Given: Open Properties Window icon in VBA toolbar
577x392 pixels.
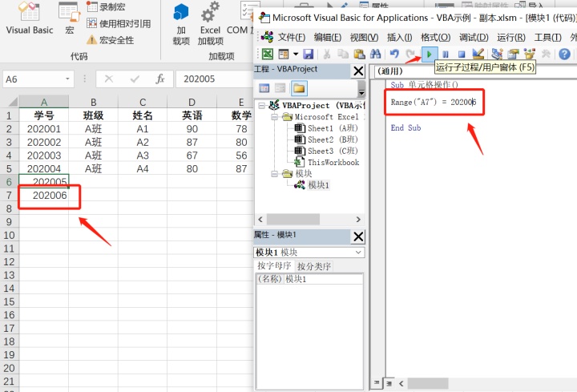Looking at the screenshot, I should click(513, 55).
